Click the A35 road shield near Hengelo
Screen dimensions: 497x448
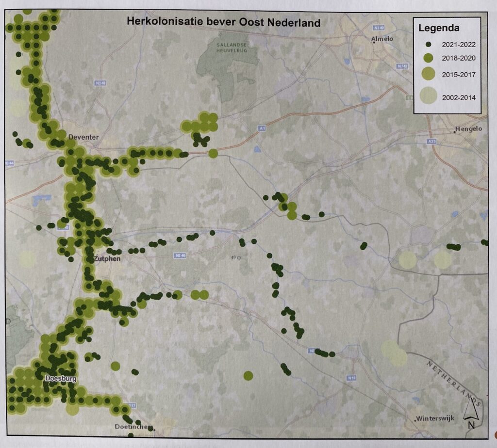(433, 141)
